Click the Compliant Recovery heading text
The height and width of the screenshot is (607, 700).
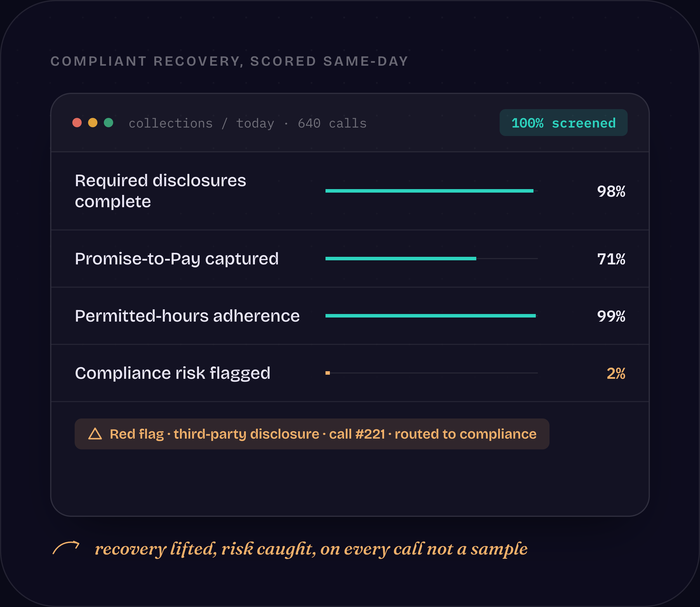point(230,61)
